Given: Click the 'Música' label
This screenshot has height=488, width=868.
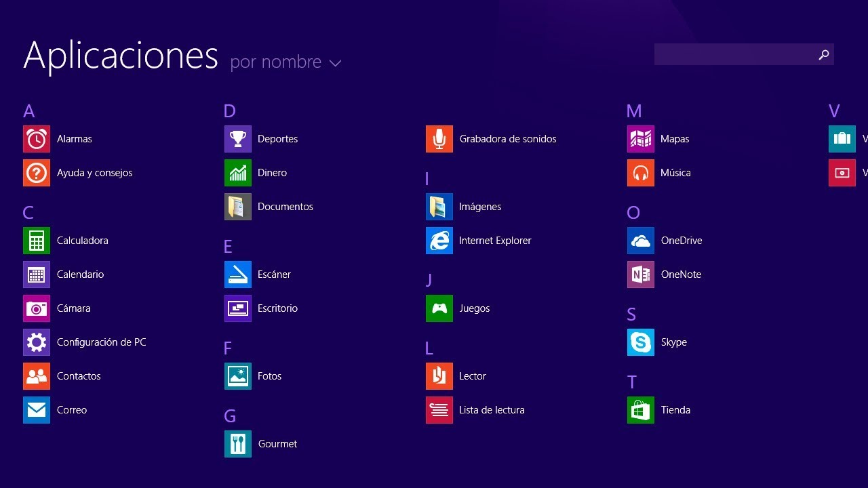Looking at the screenshot, I should point(675,173).
